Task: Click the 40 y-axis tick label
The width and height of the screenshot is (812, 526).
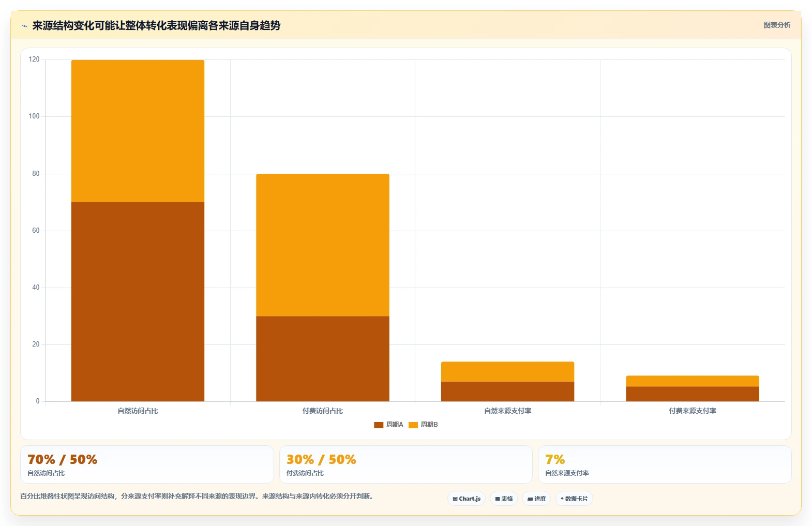Action: point(36,288)
